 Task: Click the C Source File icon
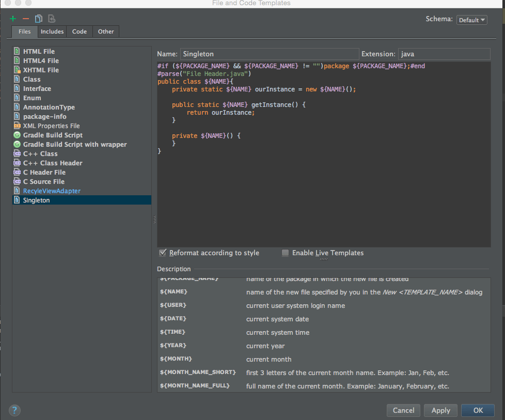pos(17,182)
